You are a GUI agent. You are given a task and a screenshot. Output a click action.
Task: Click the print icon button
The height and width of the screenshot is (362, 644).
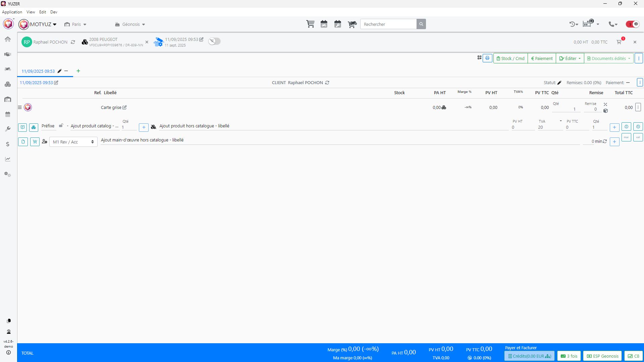[487, 58]
